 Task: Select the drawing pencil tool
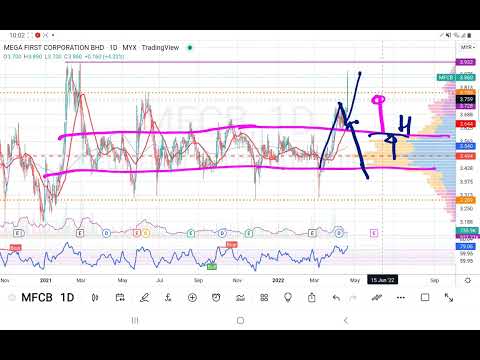tap(144, 298)
